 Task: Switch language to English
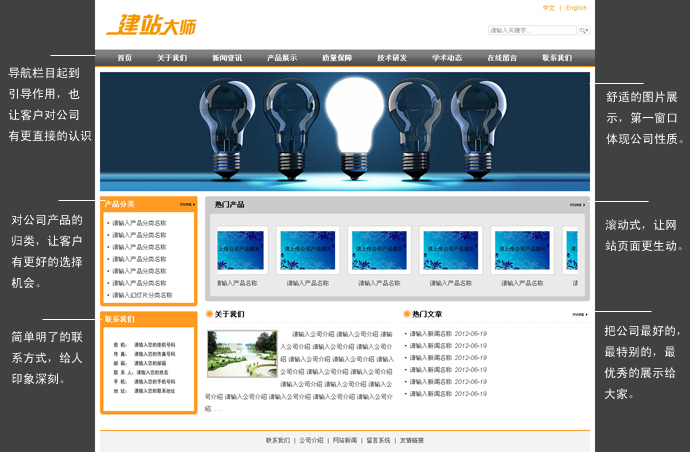pyautogui.click(x=576, y=8)
